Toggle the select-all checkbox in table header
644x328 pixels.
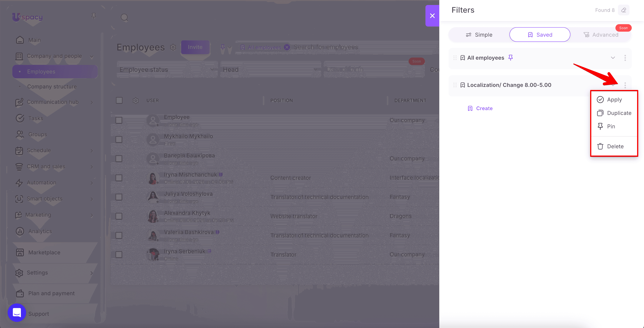(x=119, y=101)
